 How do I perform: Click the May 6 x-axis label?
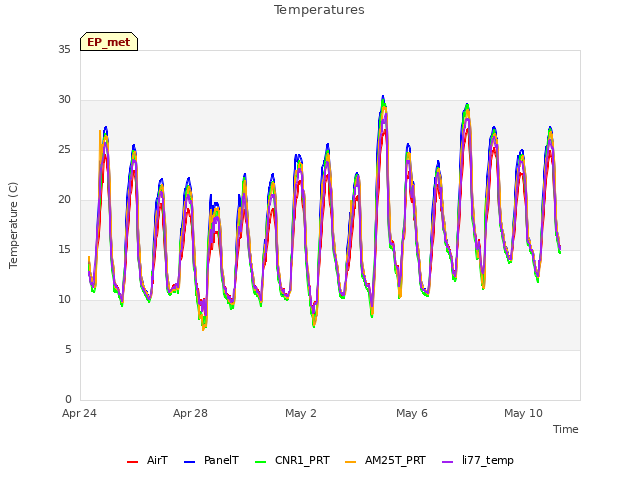click(x=412, y=413)
